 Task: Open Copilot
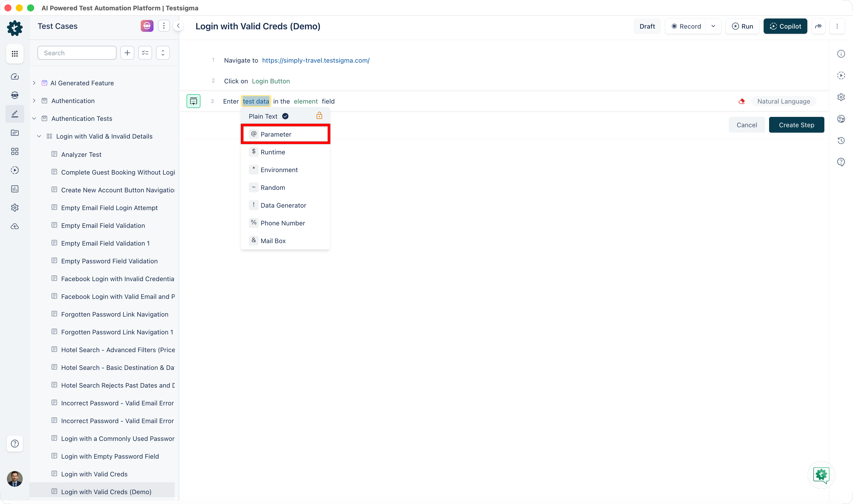click(x=785, y=26)
